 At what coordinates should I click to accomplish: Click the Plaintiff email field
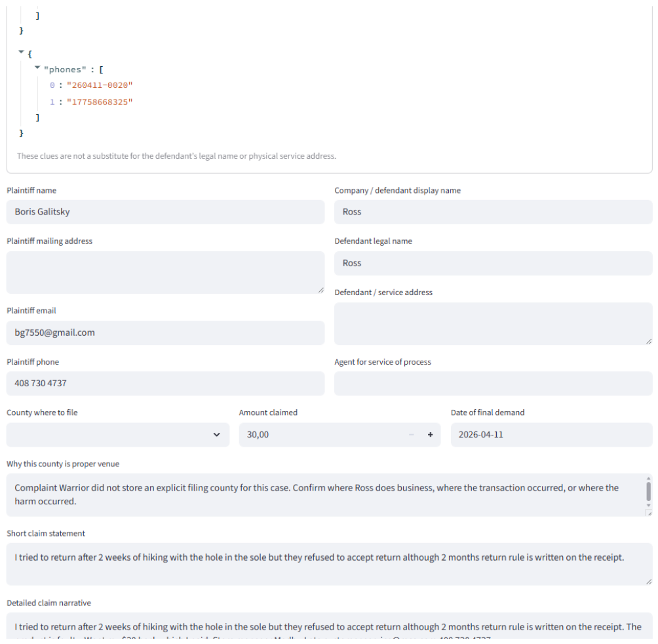[165, 333]
